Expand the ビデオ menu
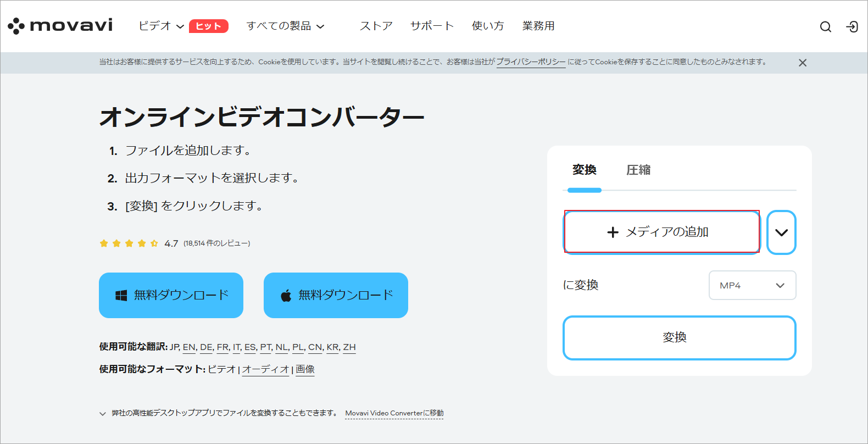 [x=161, y=26]
